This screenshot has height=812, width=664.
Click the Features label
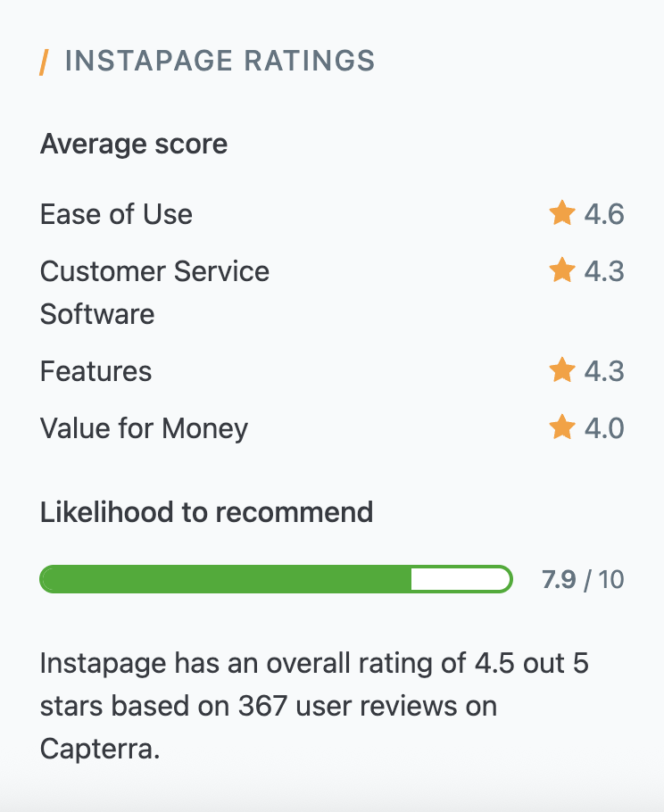(95, 371)
